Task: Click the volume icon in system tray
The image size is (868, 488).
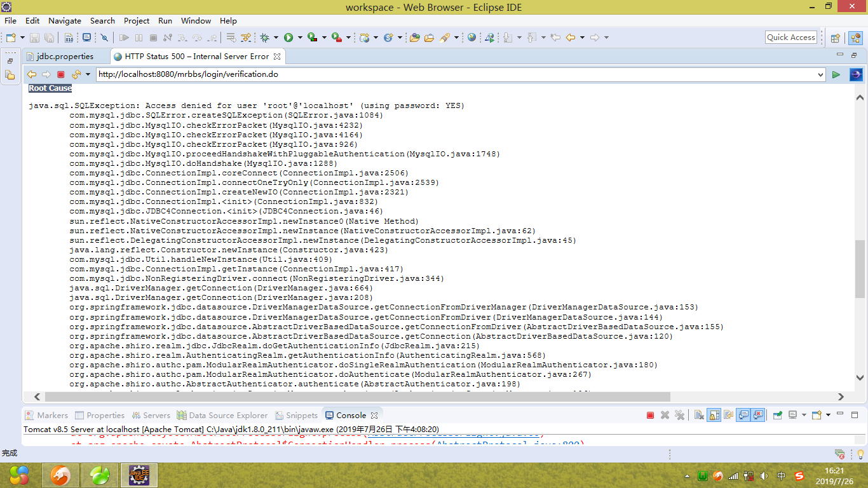Action: click(x=764, y=475)
